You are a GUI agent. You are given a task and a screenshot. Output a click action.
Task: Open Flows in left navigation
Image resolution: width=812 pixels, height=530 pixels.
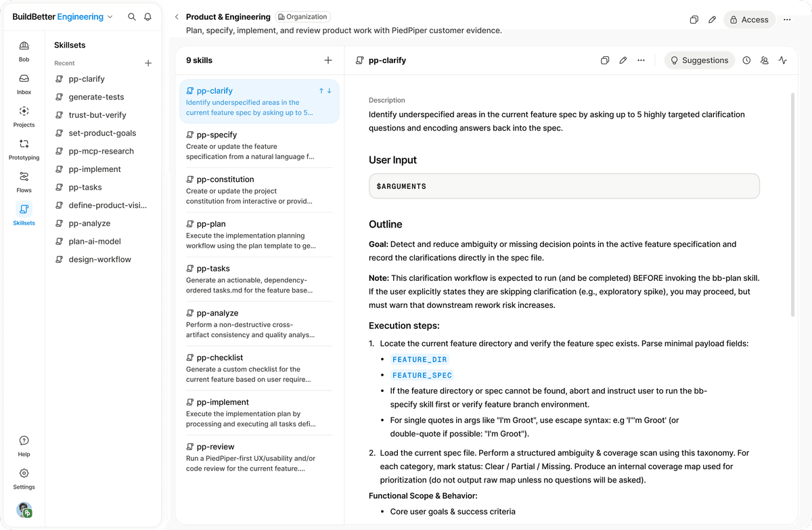[x=24, y=181]
